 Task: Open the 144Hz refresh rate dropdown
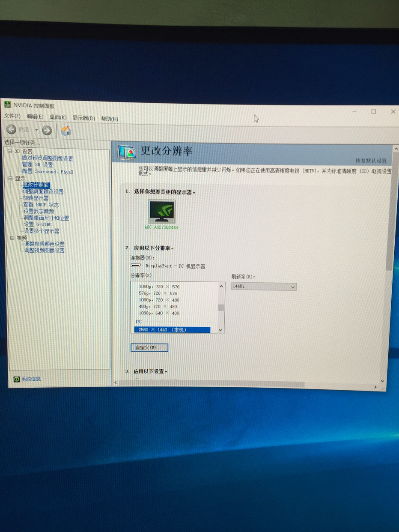293,286
